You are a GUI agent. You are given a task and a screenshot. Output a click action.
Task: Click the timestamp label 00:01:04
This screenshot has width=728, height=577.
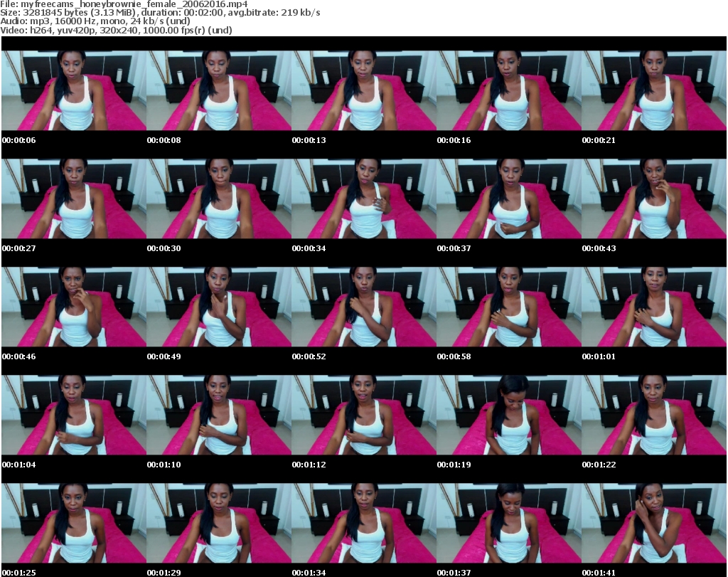[x=19, y=465]
